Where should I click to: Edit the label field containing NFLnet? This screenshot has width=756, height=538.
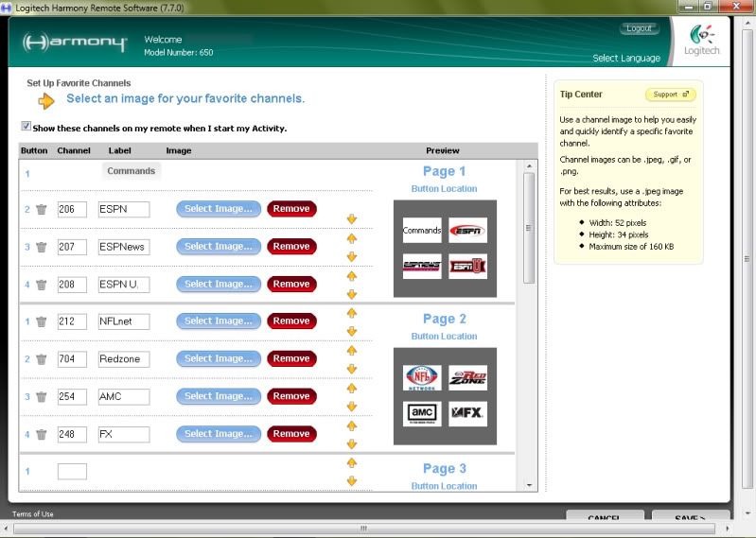124,321
